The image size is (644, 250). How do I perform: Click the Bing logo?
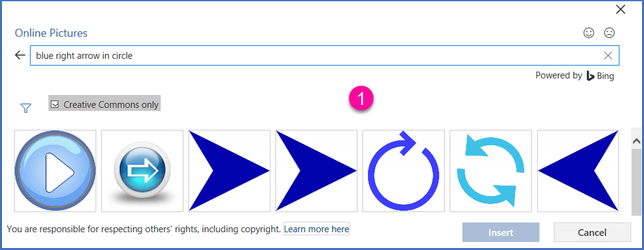point(600,76)
